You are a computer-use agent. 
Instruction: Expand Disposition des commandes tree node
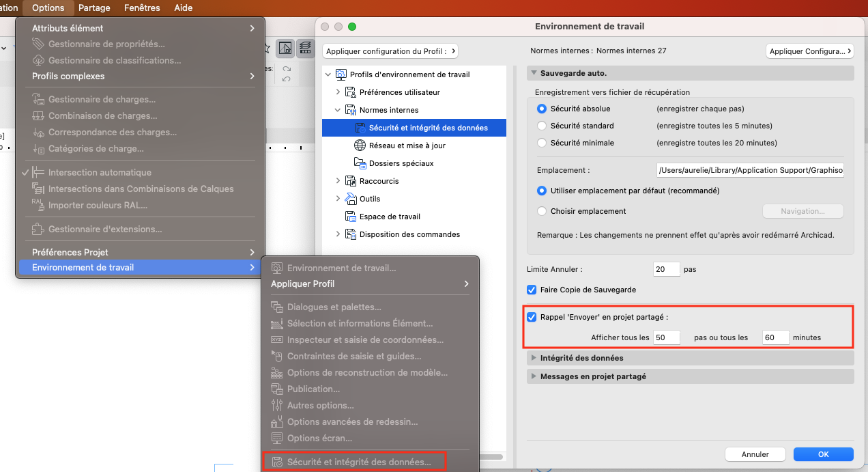coord(338,234)
